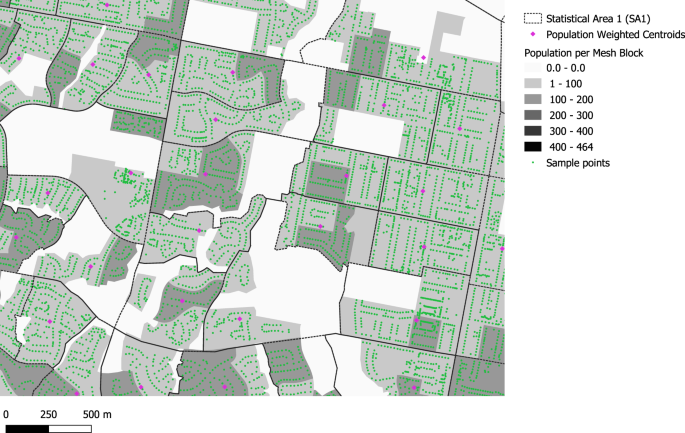Click the green Sample points legend dot
The height and width of the screenshot is (433, 685).
click(x=533, y=163)
